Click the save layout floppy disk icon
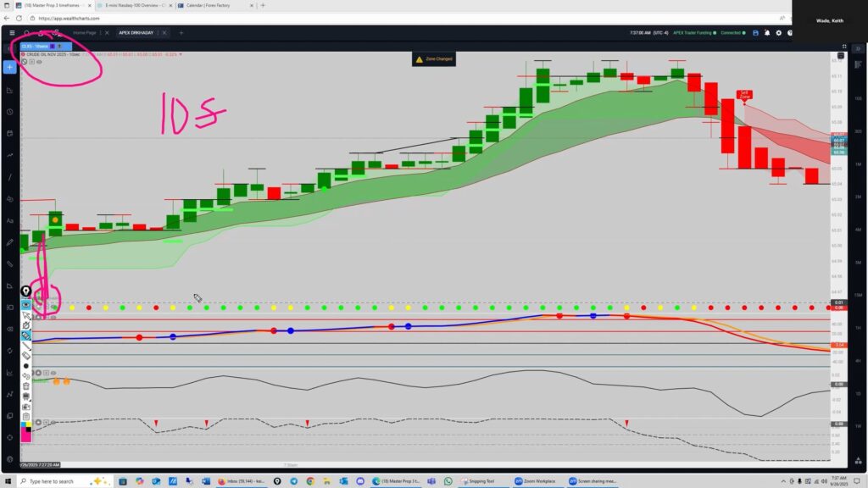Screen dimensions: 868x488 (x=755, y=33)
